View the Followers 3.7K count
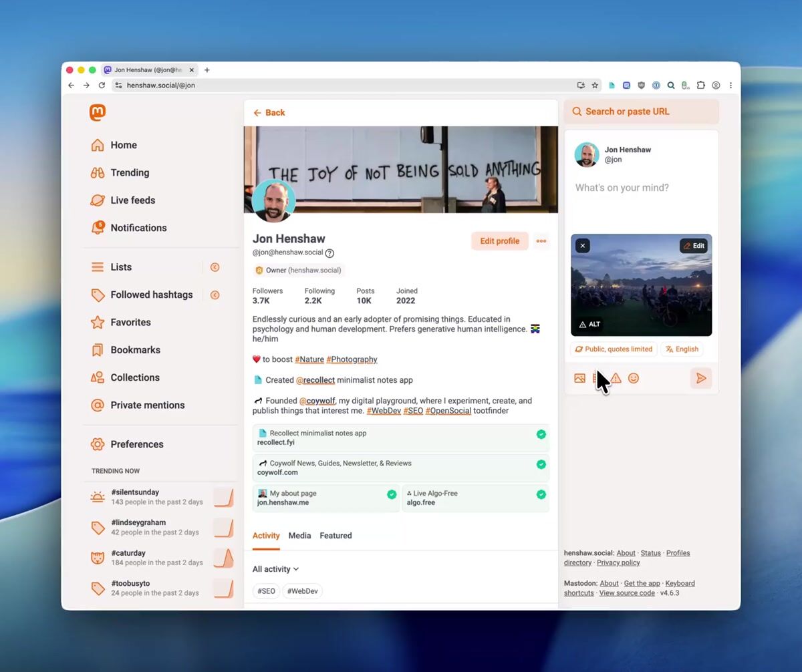The width and height of the screenshot is (802, 672). click(267, 296)
